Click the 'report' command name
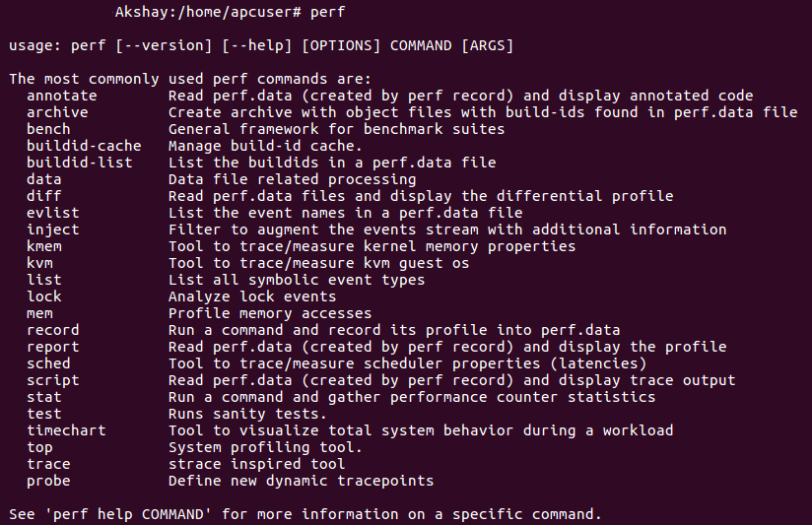This screenshot has height=525, width=812. (x=53, y=347)
